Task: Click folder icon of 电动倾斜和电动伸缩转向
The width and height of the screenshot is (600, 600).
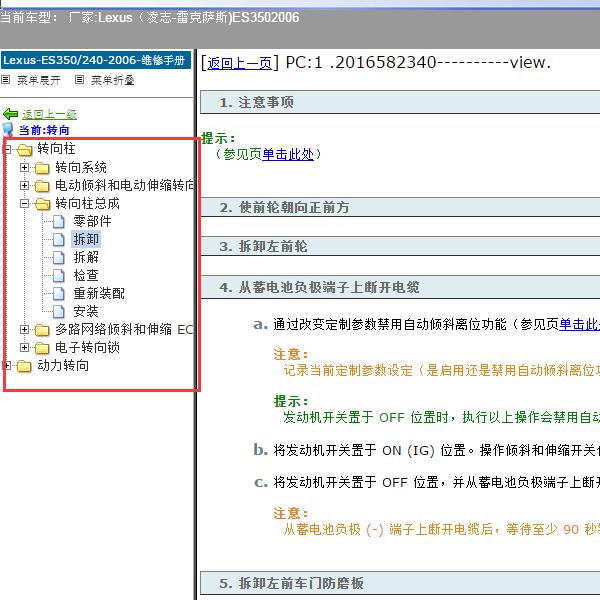Action: point(42,186)
